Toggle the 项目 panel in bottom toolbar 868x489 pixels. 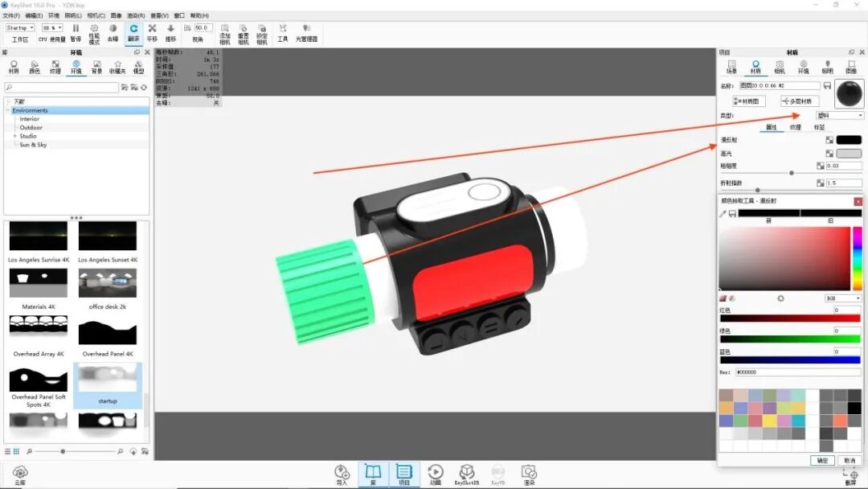(403, 475)
